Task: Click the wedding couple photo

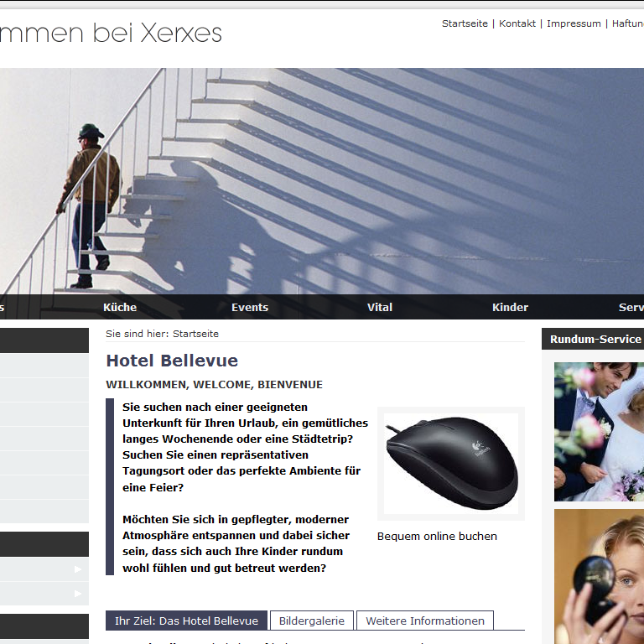Action: coord(599,432)
